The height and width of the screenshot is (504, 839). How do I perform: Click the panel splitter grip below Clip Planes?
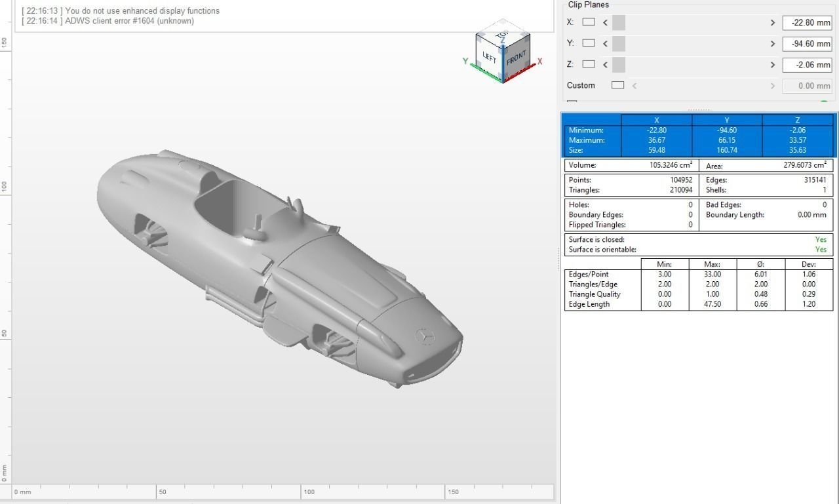699,109
